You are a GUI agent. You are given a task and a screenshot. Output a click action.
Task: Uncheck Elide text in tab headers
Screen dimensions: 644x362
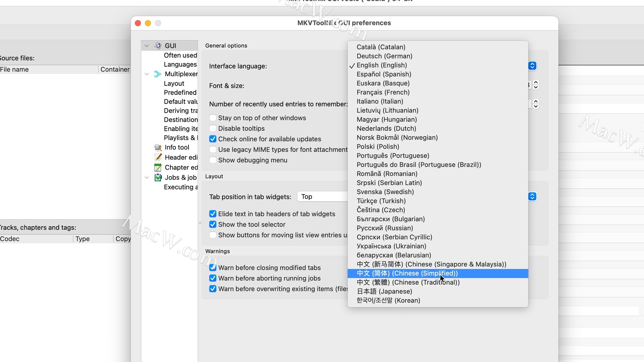213,214
